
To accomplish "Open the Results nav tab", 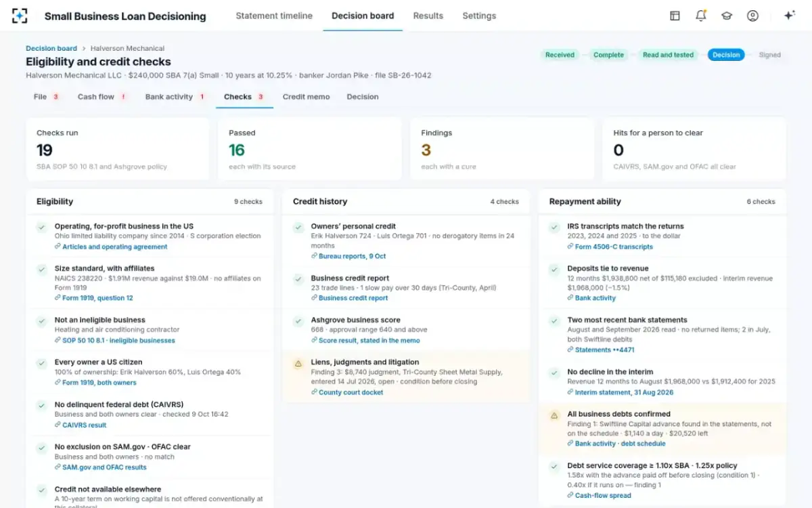I will pos(428,16).
